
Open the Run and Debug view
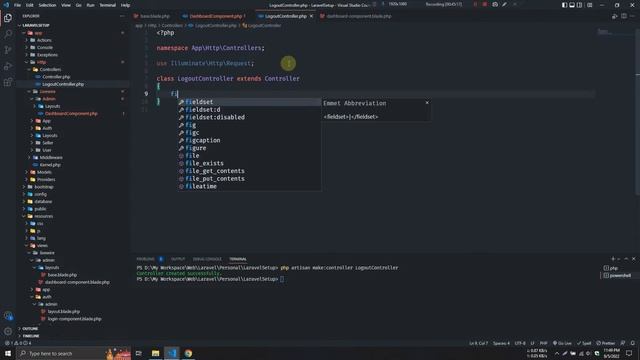coord(8,66)
